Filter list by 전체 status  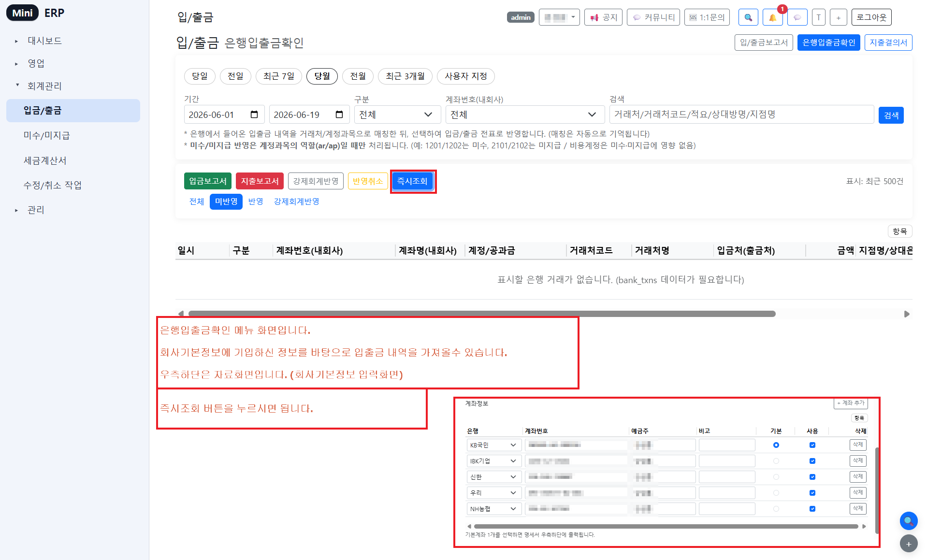click(197, 201)
